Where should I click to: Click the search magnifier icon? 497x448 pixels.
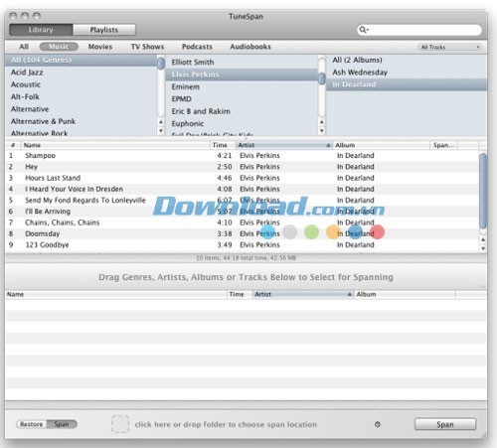[363, 30]
